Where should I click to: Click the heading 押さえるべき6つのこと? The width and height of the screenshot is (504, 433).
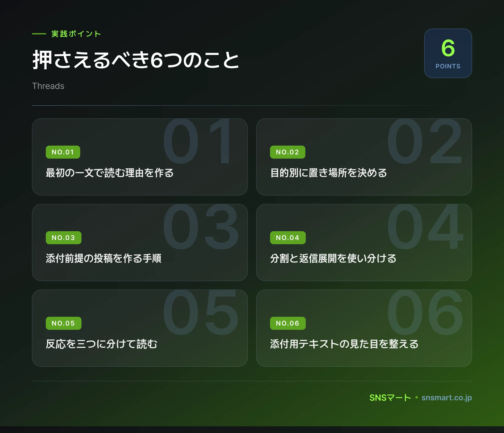pyautogui.click(x=136, y=60)
